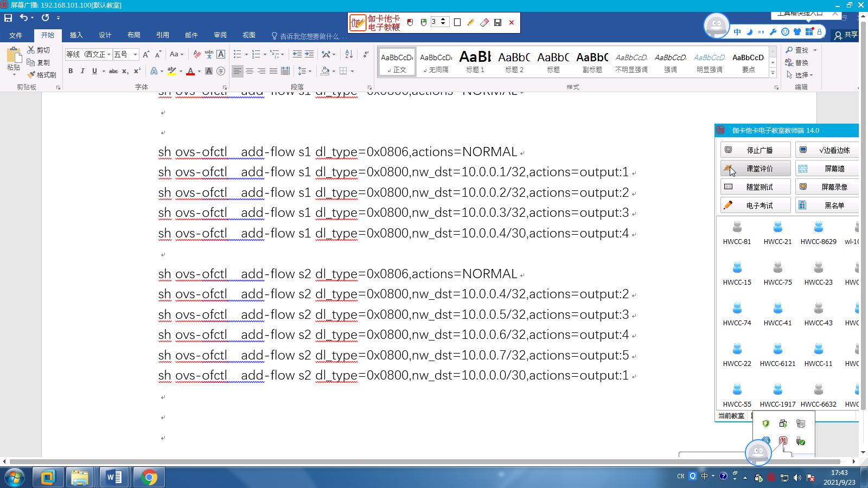The height and width of the screenshot is (488, 868).
Task: Expand the Styles gallery (more button)
Action: tap(773, 72)
